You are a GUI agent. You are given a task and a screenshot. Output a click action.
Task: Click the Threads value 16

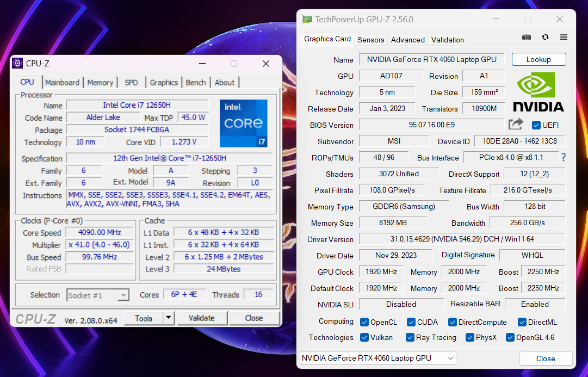tap(258, 294)
